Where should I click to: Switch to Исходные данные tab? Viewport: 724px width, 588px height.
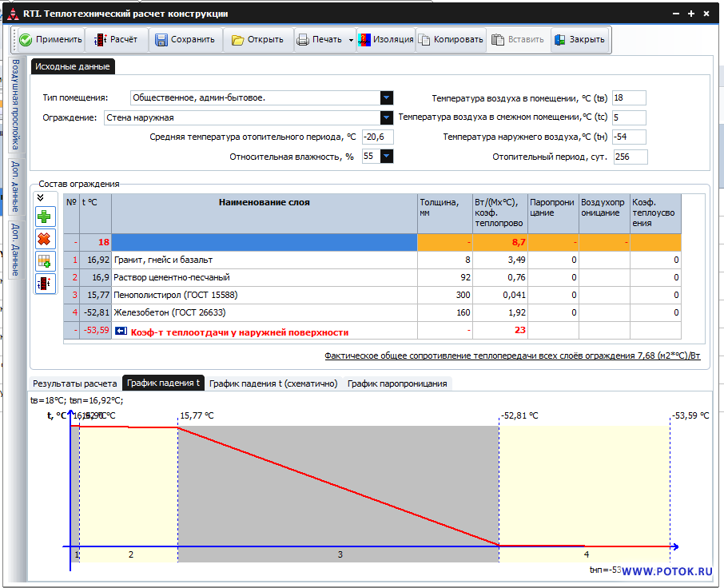click(73, 66)
